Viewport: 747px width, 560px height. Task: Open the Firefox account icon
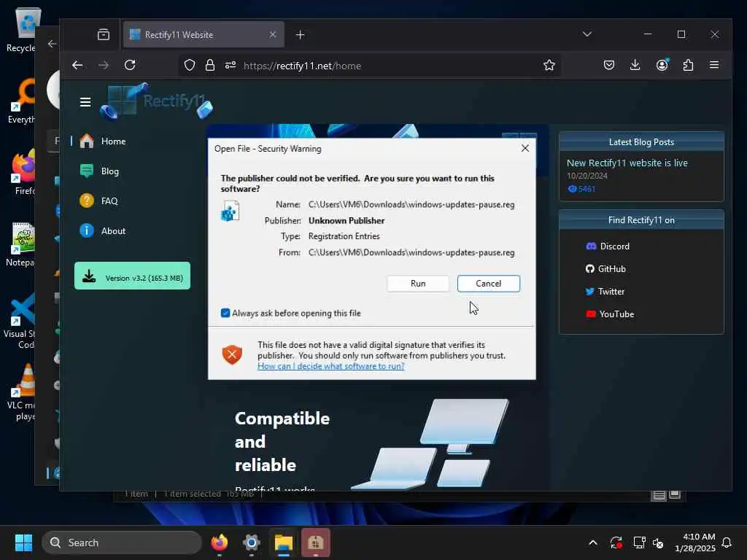click(x=662, y=65)
